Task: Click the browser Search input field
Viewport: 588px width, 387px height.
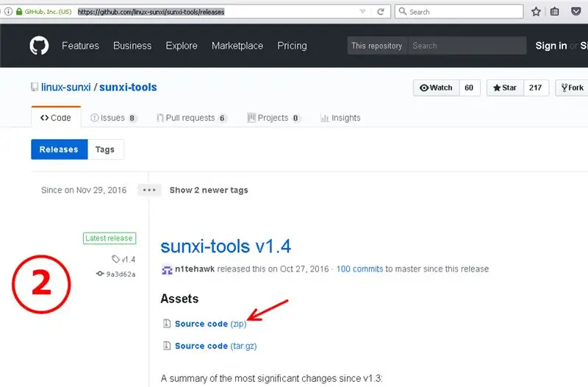Action: click(x=459, y=12)
